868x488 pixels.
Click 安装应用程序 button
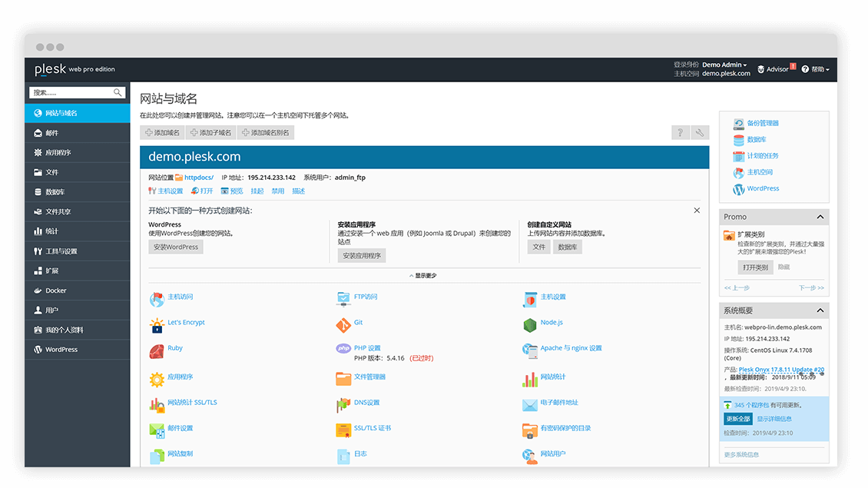click(x=362, y=255)
